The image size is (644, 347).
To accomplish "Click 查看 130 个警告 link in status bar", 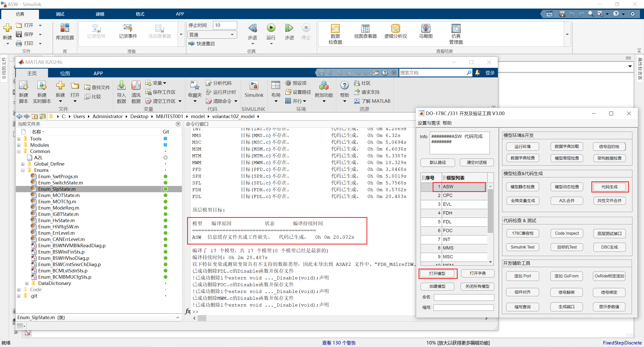I will (339, 343).
